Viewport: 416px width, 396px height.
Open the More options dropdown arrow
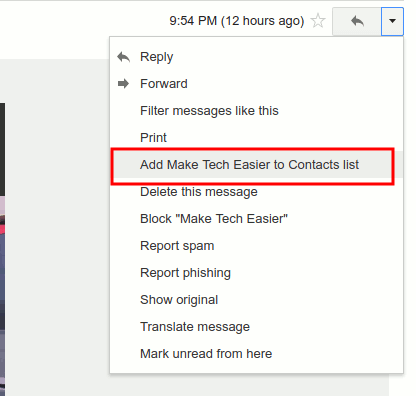(x=392, y=21)
